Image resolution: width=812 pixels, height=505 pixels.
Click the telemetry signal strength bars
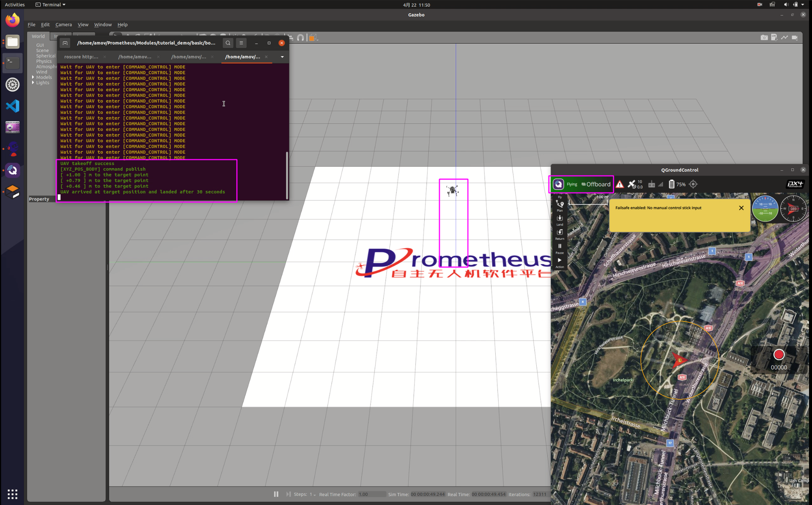coord(661,184)
